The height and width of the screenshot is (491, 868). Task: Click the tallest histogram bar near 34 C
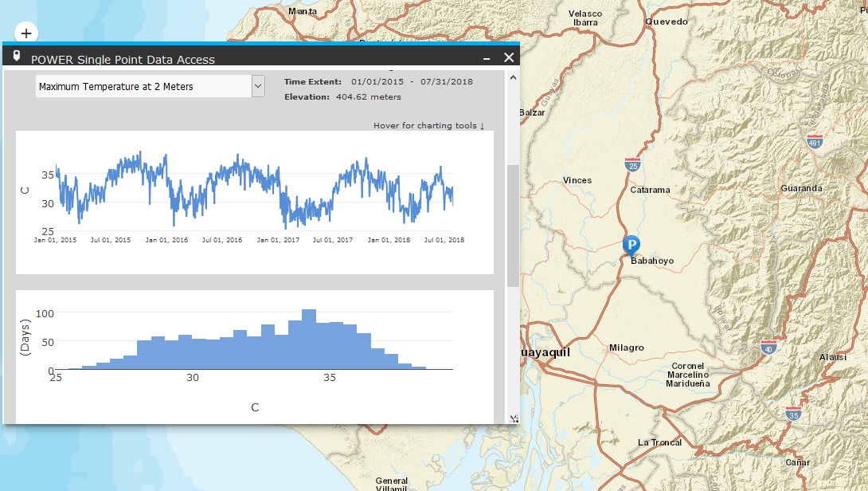(309, 339)
